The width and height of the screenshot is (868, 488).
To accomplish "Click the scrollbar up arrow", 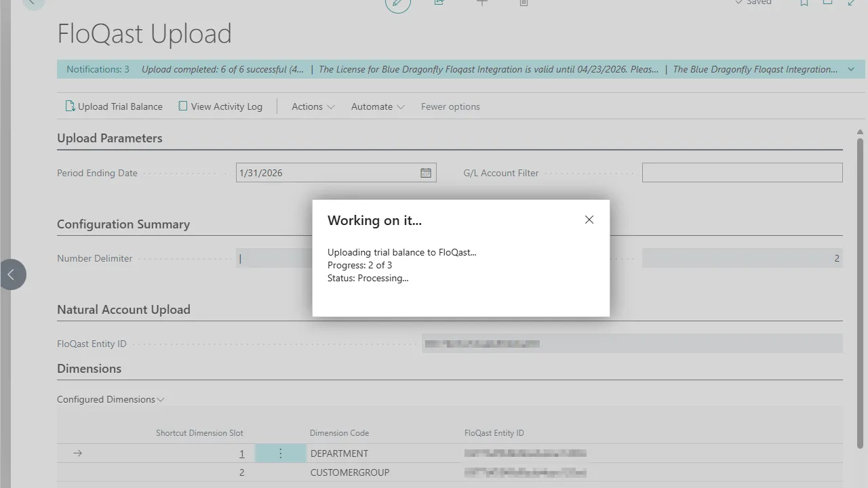I will click(x=861, y=132).
